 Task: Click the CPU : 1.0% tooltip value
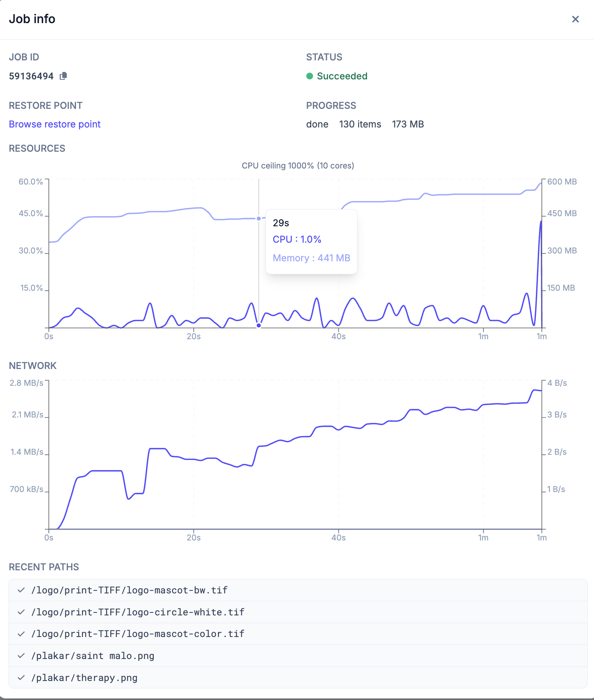tap(297, 239)
